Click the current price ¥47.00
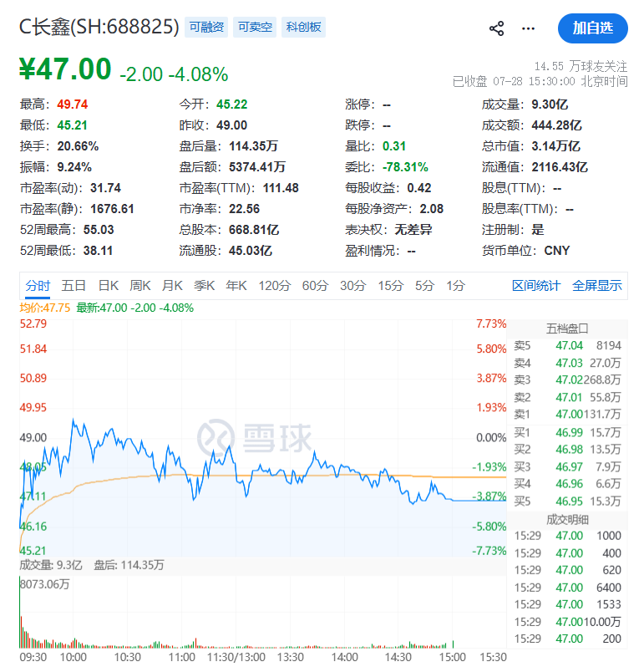644x667 pixels. pyautogui.click(x=65, y=69)
